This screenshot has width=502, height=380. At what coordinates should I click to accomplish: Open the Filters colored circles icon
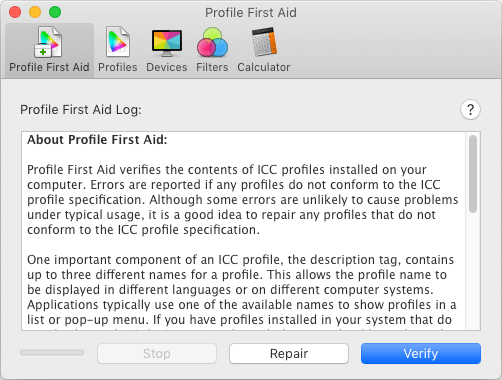tap(212, 42)
